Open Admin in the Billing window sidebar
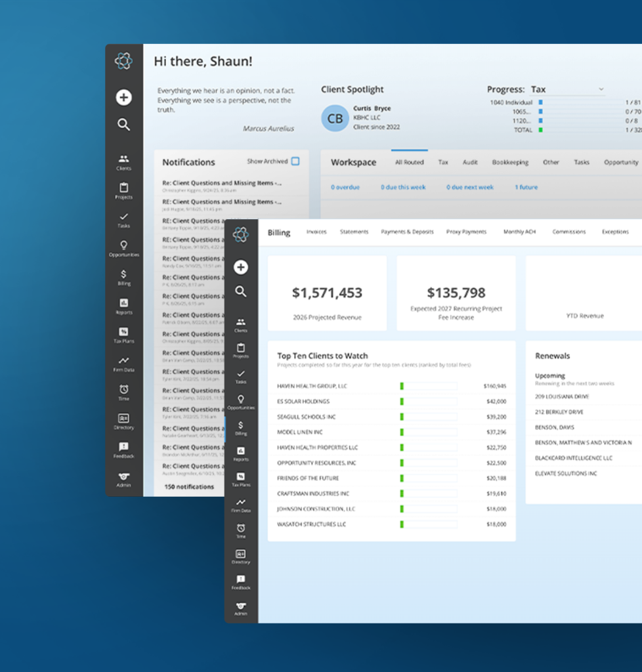The height and width of the screenshot is (672, 642). tap(241, 608)
